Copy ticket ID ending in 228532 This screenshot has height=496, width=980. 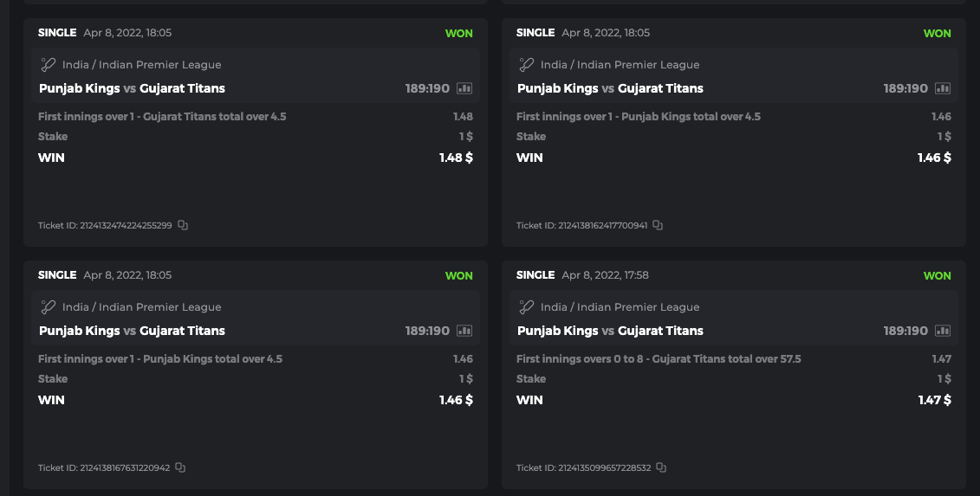tap(661, 467)
